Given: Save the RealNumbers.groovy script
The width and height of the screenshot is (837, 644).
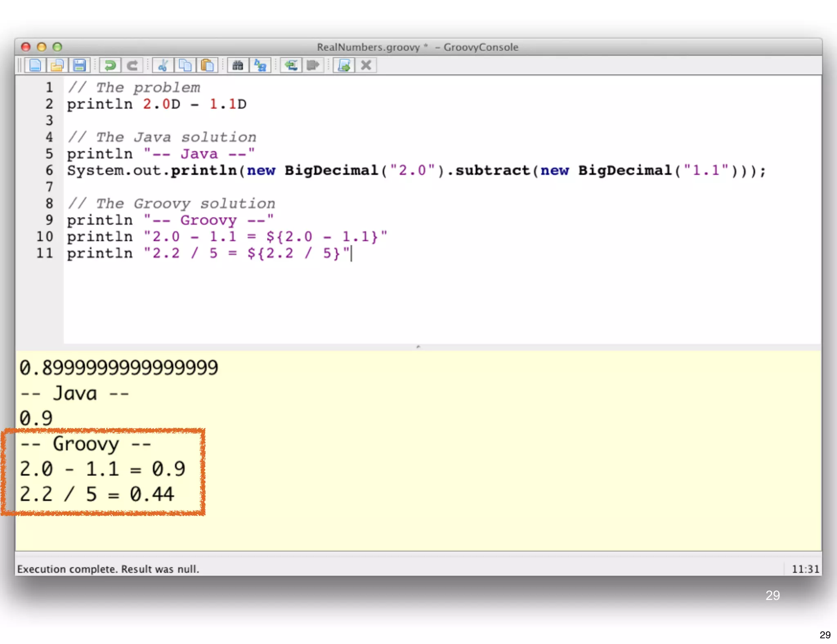Looking at the screenshot, I should [x=79, y=65].
